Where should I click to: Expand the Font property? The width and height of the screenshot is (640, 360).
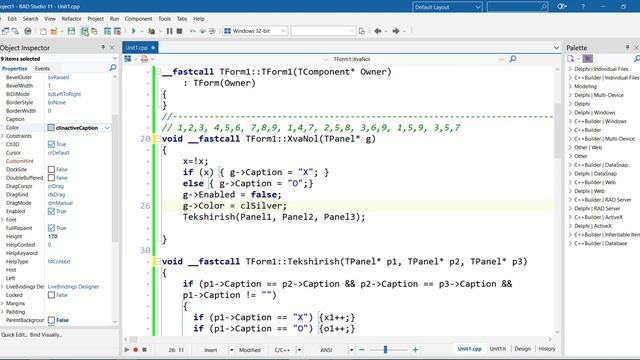coord(2,220)
